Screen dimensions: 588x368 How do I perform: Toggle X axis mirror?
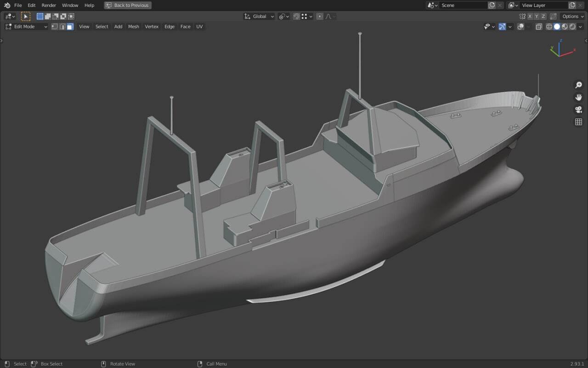click(530, 16)
